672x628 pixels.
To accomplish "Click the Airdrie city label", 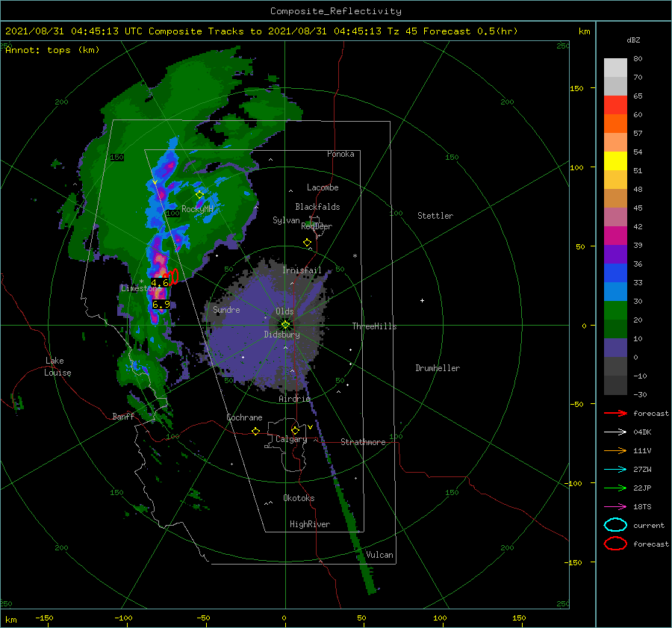I will click(294, 399).
